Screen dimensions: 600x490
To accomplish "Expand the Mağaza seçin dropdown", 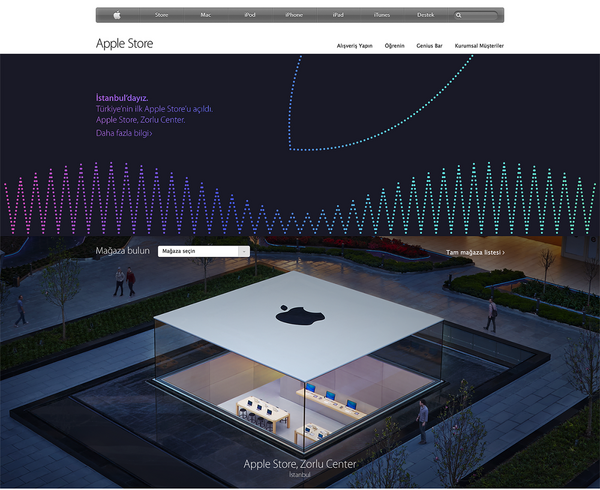I will [x=204, y=251].
